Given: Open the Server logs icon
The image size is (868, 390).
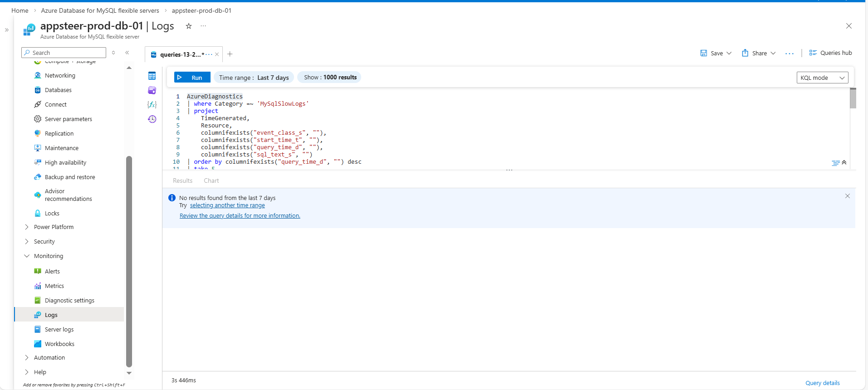Looking at the screenshot, I should (38, 329).
